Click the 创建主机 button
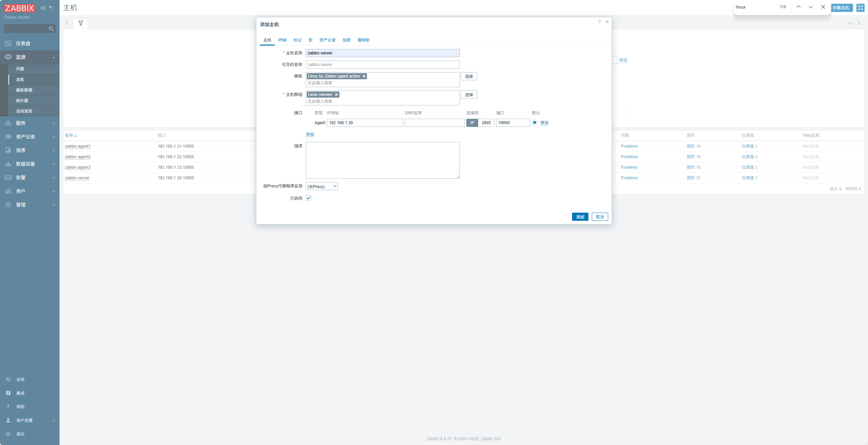The width and height of the screenshot is (868, 445). (841, 8)
